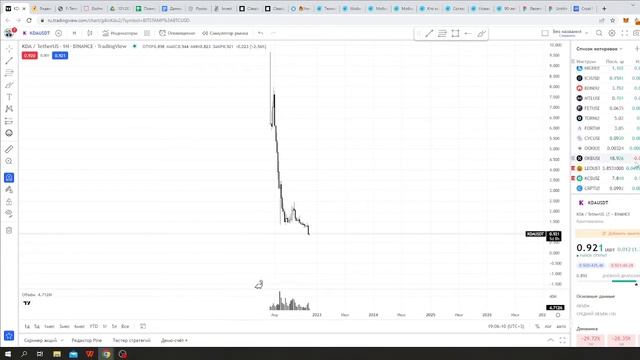Toggle logarithmic scale mode
640x360 pixels.
click(548, 327)
